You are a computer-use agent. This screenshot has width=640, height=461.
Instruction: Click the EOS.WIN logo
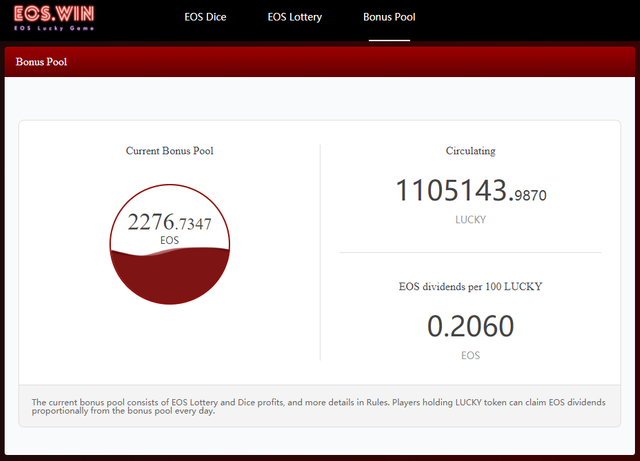click(54, 18)
